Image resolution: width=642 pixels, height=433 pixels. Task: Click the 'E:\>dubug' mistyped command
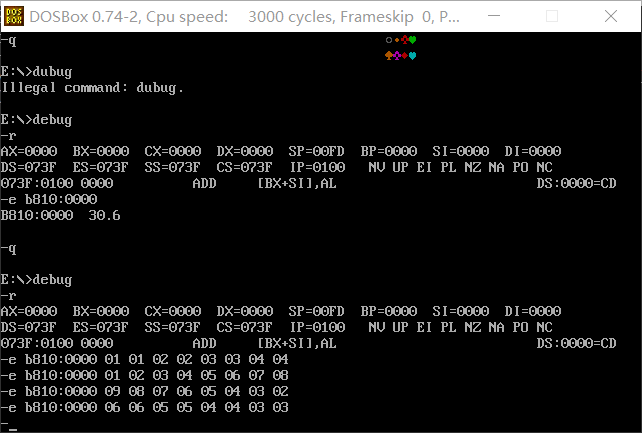[x=36, y=72]
